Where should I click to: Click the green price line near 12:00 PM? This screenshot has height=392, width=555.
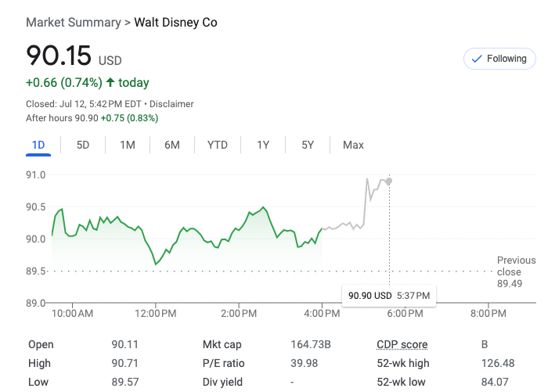156,264
